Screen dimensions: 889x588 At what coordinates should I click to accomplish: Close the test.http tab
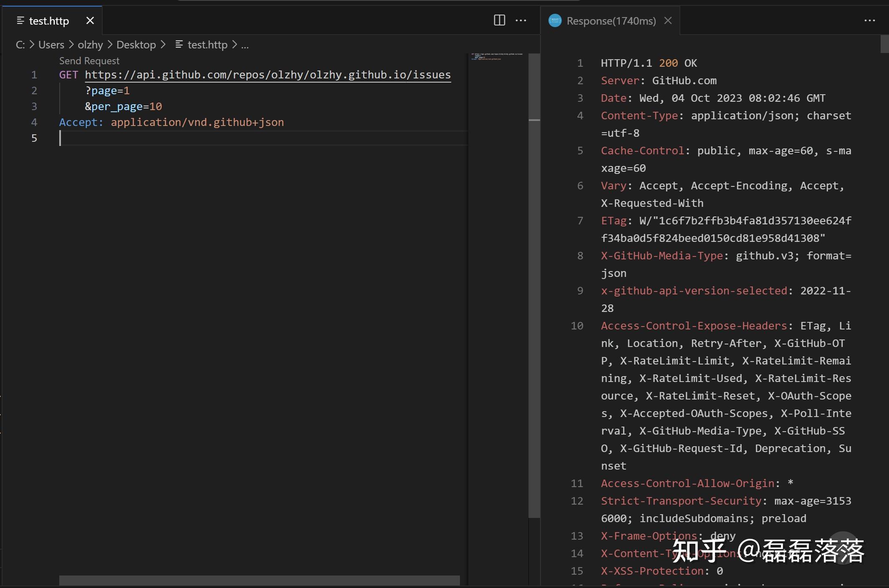click(x=90, y=20)
